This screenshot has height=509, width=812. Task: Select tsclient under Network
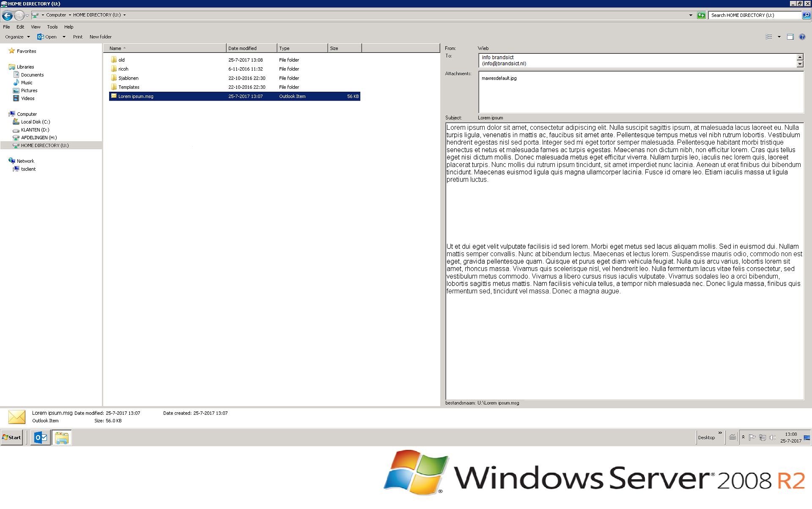28,169
